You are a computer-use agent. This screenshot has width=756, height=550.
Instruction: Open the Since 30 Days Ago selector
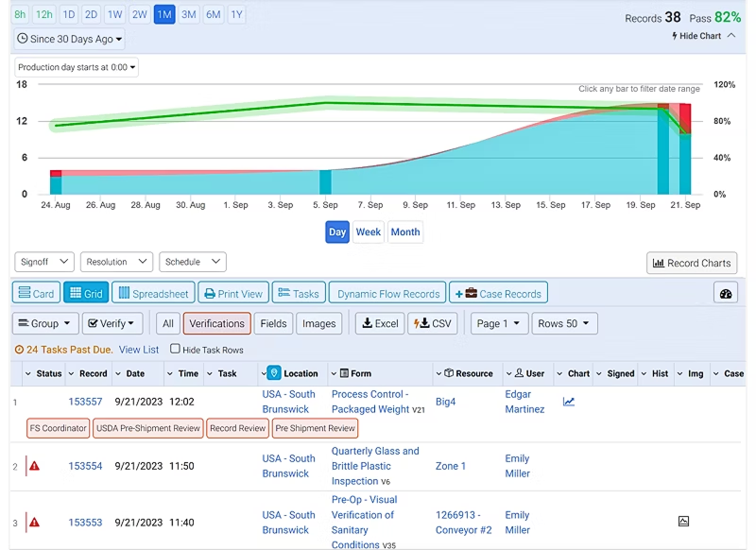[68, 39]
